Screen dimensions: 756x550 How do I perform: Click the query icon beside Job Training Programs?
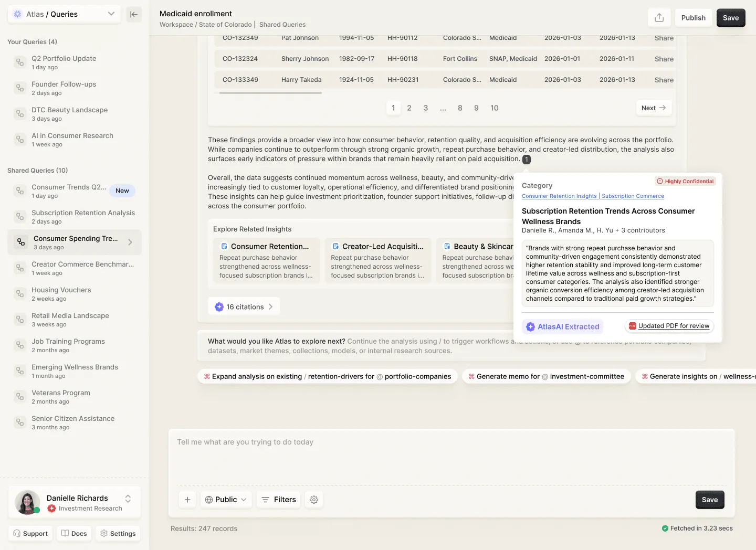20,345
